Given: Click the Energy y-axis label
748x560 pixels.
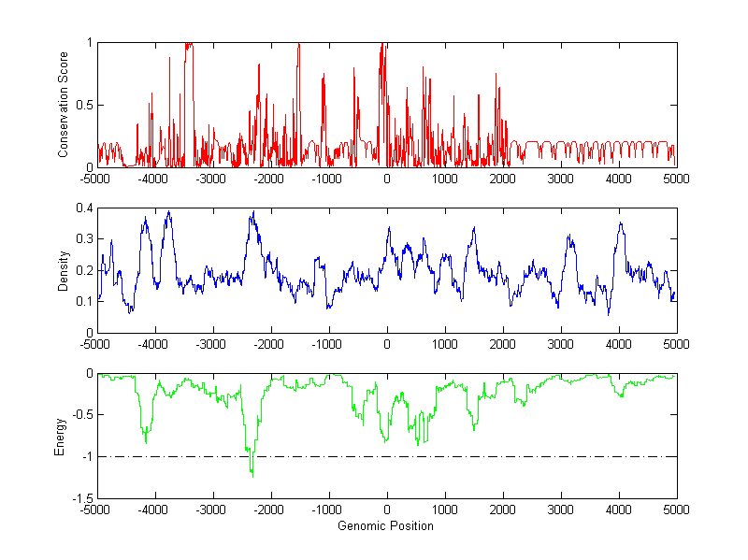Looking at the screenshot, I should (60, 436).
